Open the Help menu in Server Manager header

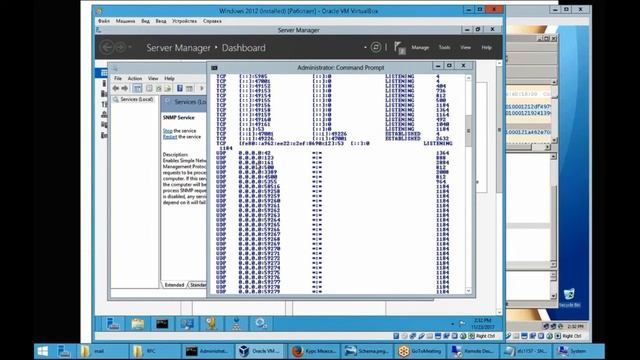486,47
